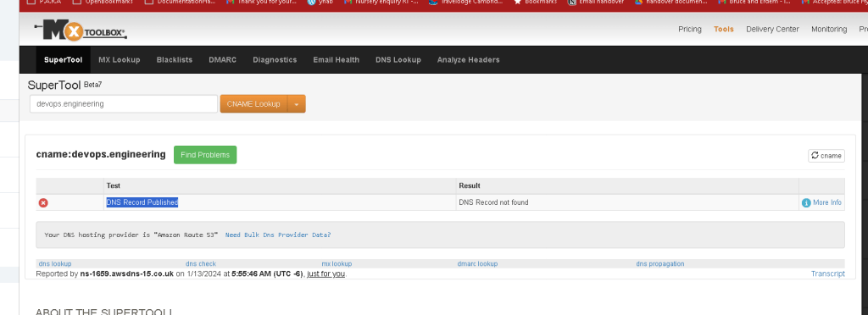
Task: Click the SuperTool Beta7 heading
Action: [64, 86]
